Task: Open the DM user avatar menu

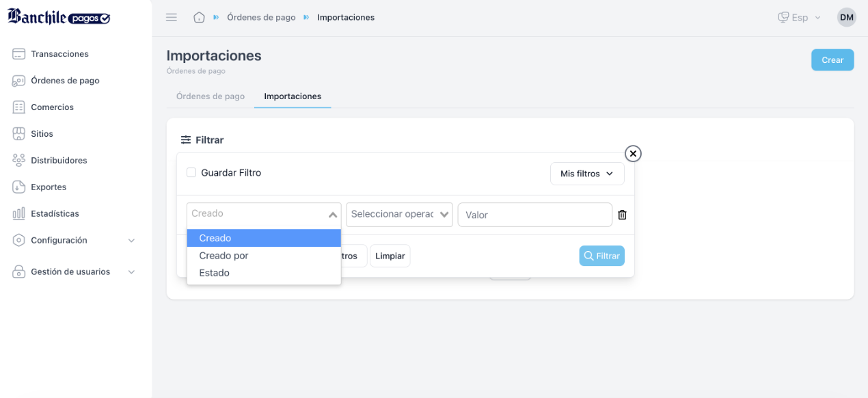Action: (847, 17)
